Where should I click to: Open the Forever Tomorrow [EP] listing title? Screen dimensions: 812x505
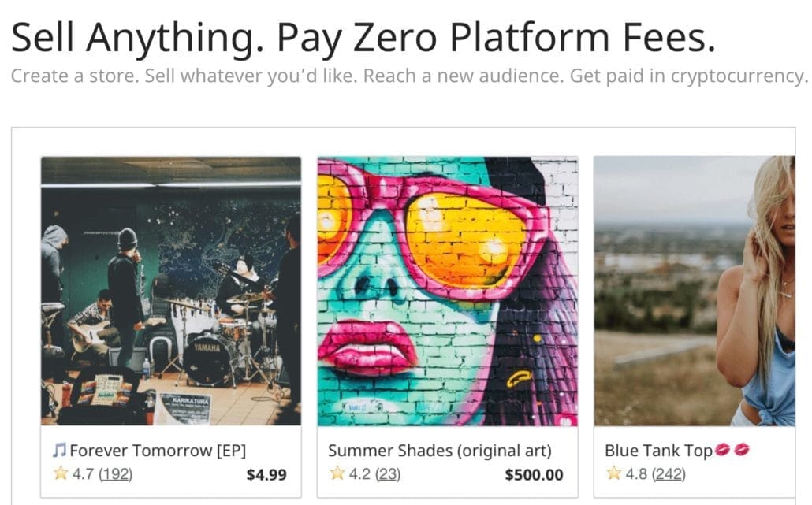(158, 451)
